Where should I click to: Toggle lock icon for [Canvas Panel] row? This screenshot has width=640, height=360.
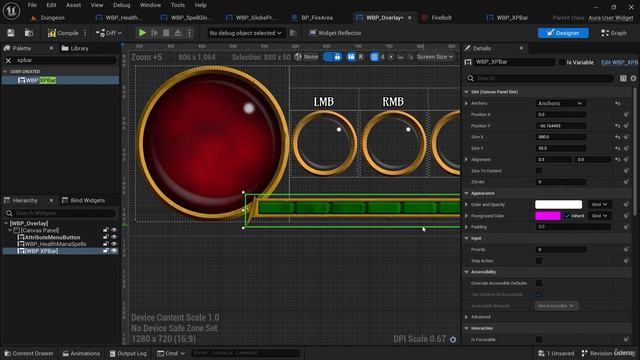coord(106,230)
